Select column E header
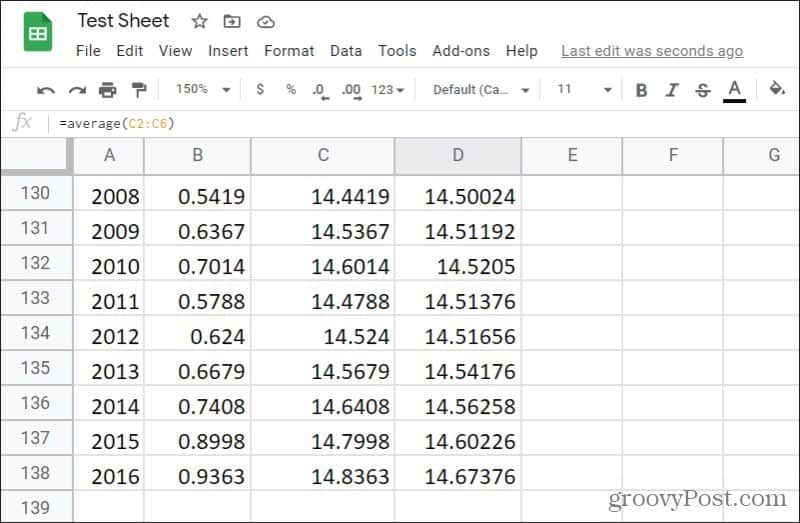The height and width of the screenshot is (523, 800). [x=572, y=155]
